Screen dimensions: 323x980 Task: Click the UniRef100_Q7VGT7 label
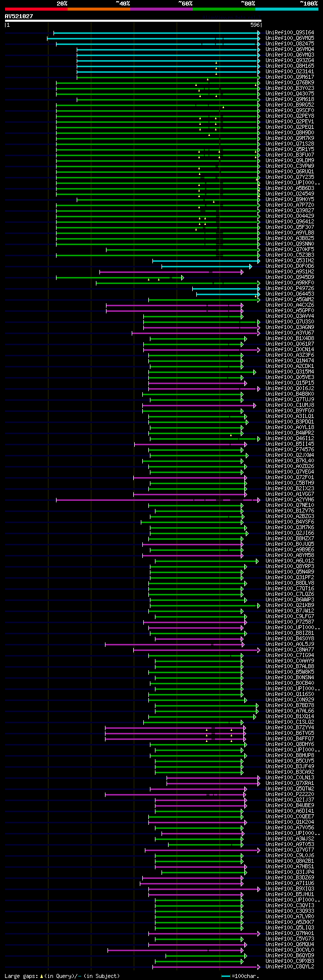pyautogui.click(x=290, y=850)
